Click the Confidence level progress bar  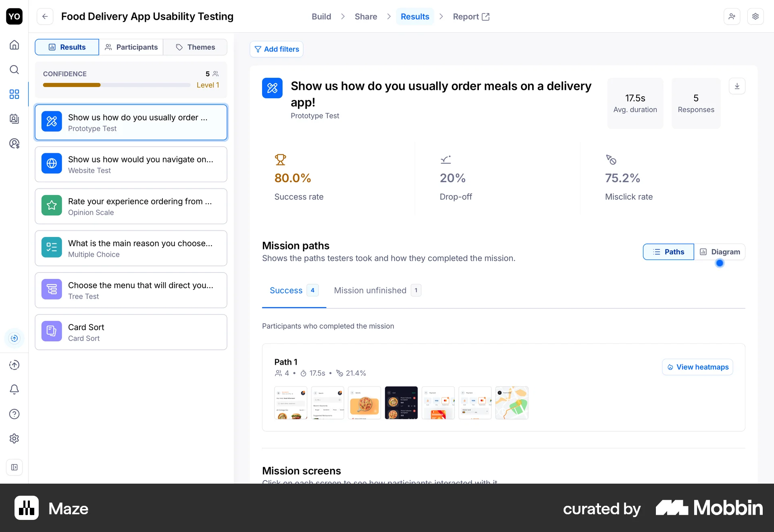point(117,85)
